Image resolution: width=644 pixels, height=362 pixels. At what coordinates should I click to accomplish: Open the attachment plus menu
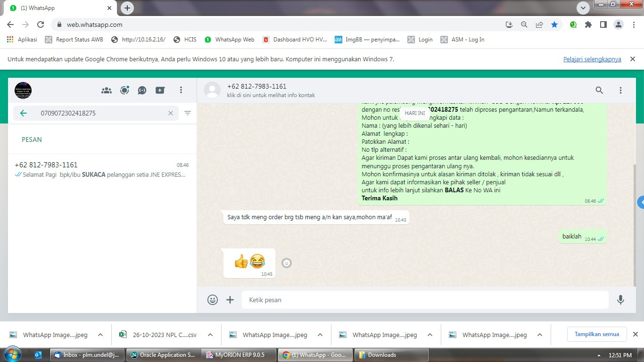(230, 300)
